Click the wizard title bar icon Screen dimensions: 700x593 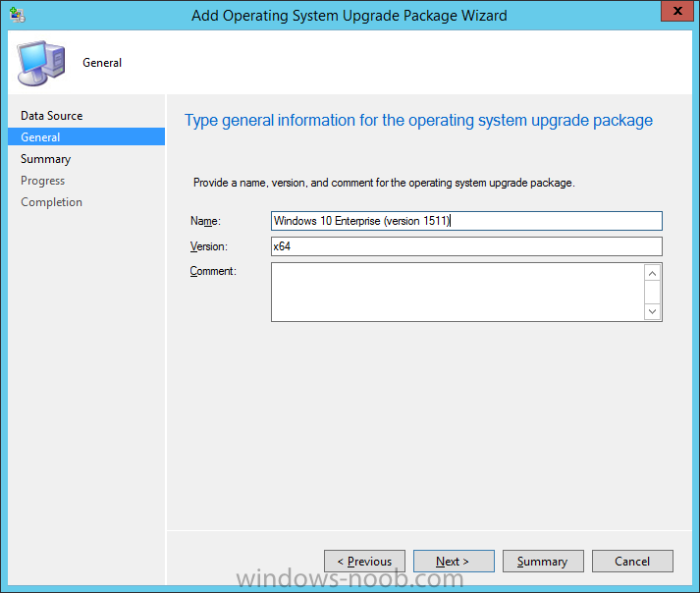point(18,15)
